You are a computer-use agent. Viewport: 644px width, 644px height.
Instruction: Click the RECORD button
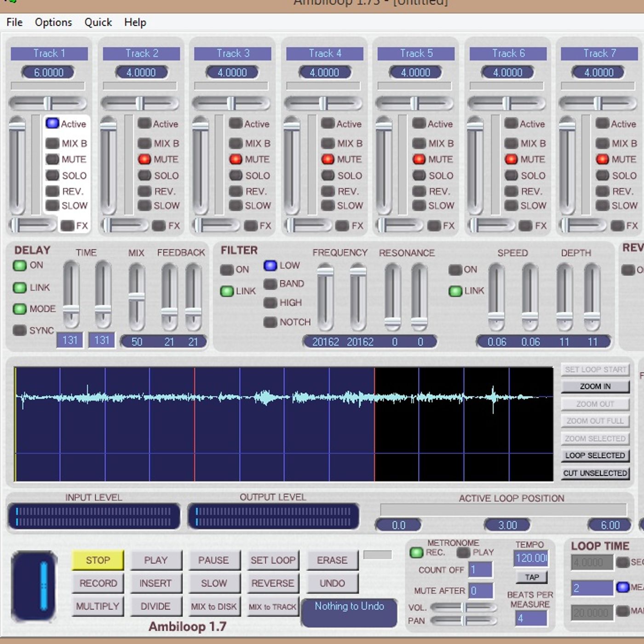click(98, 583)
